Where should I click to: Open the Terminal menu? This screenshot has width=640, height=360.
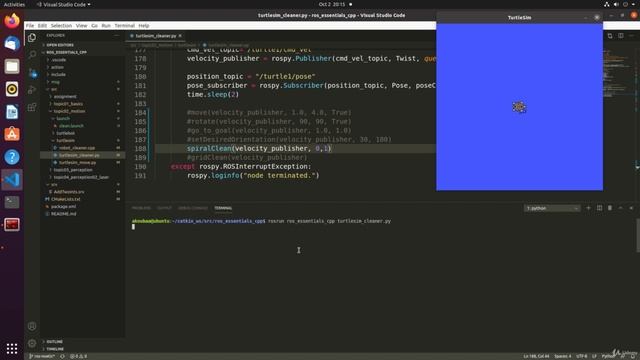click(124, 25)
